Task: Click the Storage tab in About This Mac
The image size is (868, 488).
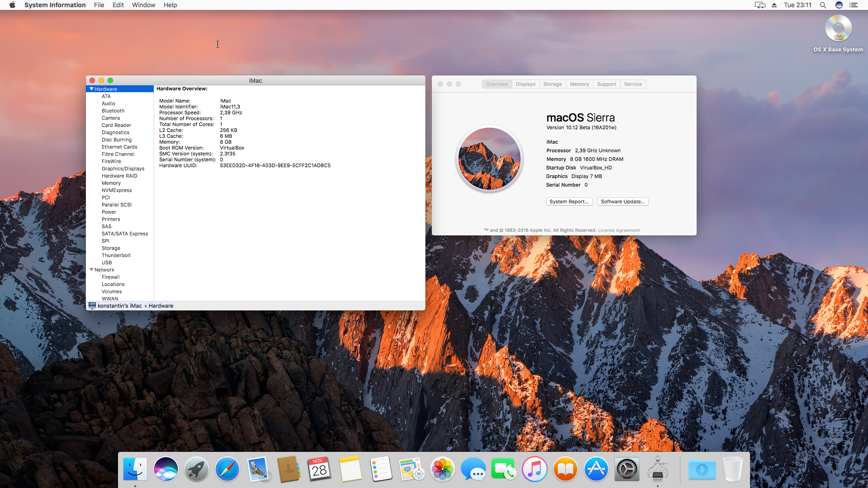Action: pyautogui.click(x=552, y=84)
